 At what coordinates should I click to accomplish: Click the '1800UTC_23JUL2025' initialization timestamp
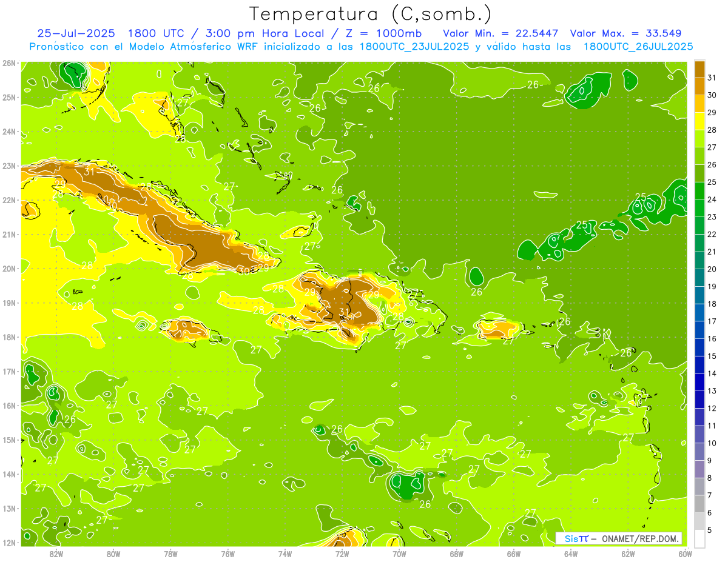(414, 47)
